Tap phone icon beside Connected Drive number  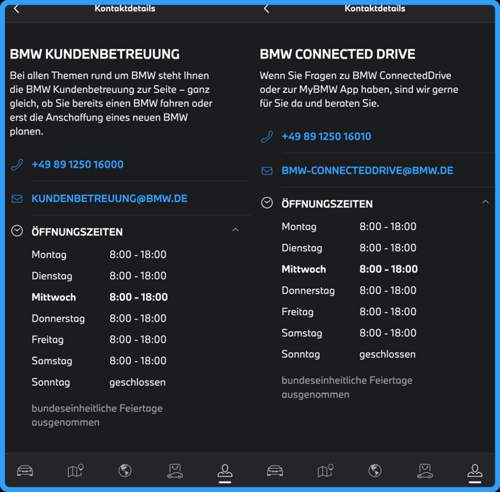click(x=267, y=137)
